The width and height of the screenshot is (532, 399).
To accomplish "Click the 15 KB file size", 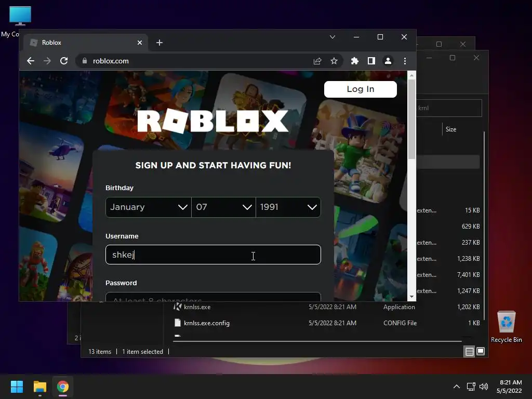I will click(472, 210).
